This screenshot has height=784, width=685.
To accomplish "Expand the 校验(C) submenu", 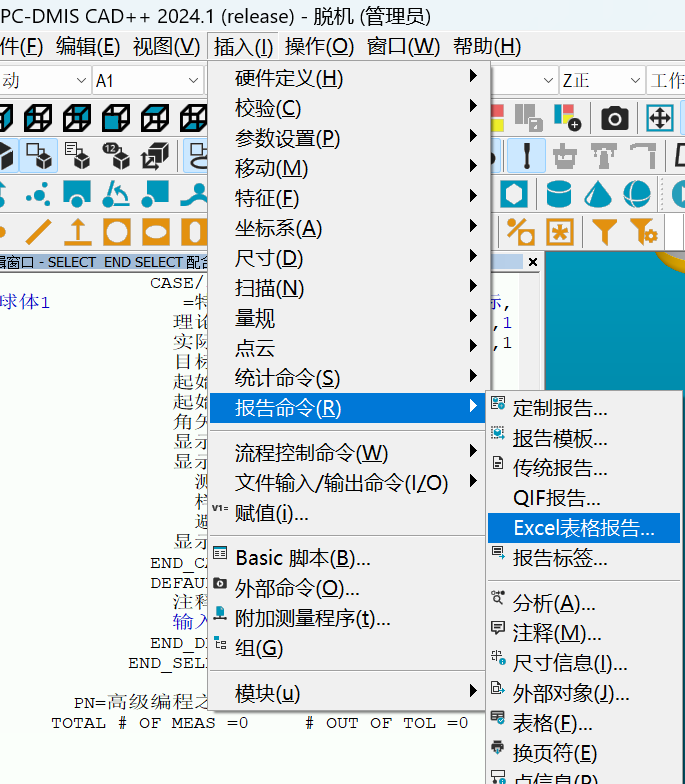I will (x=347, y=108).
